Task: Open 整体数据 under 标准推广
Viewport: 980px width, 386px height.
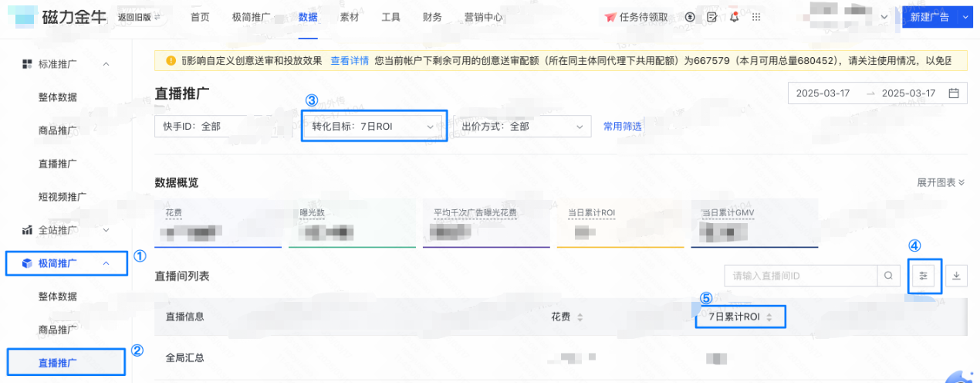Action: [58, 97]
